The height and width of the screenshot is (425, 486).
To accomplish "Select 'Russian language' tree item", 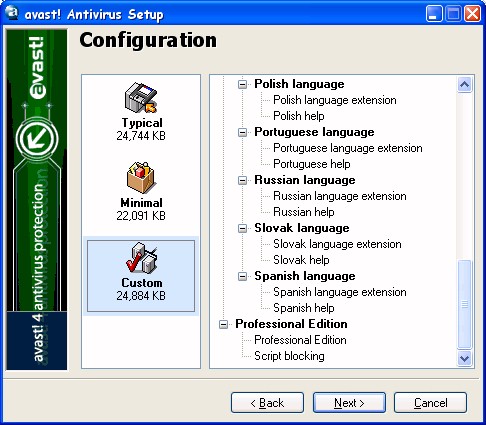I will [x=305, y=180].
